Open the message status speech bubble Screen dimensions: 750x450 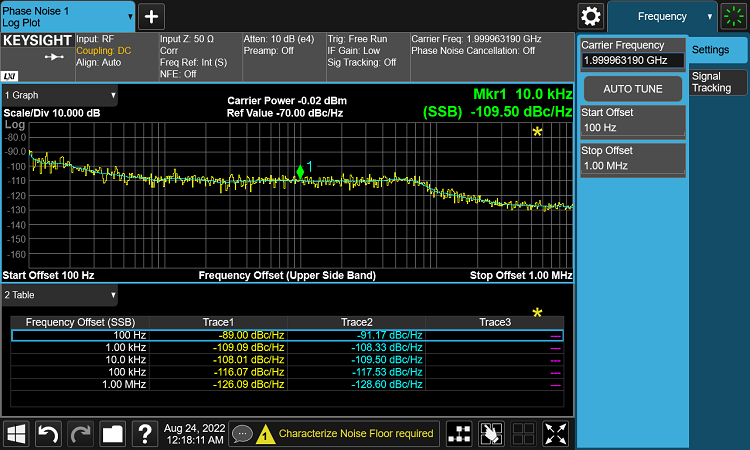(x=241, y=433)
